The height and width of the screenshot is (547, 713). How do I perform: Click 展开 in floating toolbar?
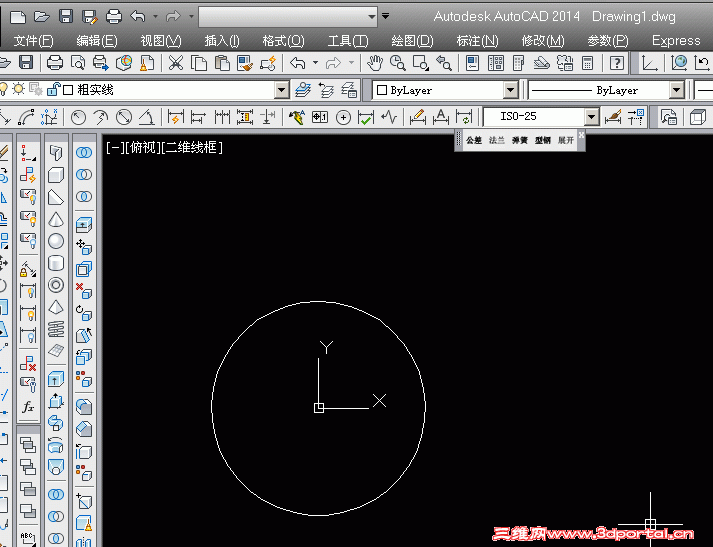pyautogui.click(x=566, y=140)
